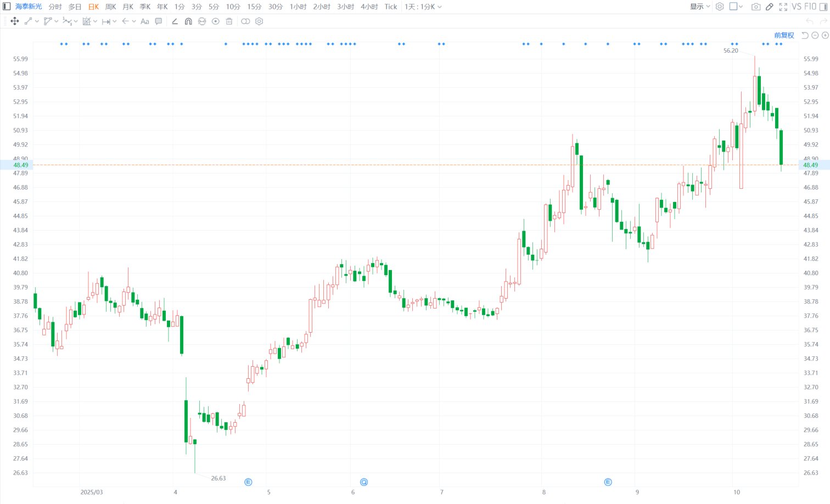Click the Q event marker on timeline

click(x=364, y=482)
